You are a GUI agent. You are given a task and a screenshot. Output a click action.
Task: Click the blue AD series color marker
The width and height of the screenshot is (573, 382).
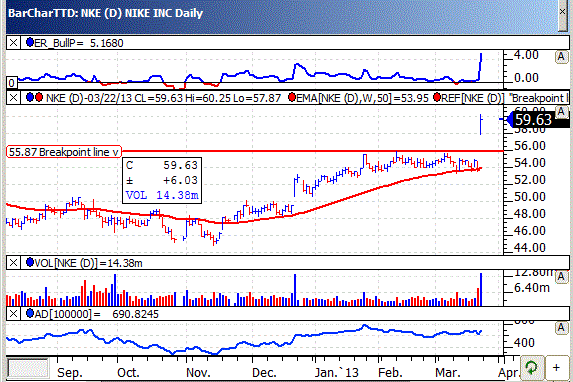30,313
